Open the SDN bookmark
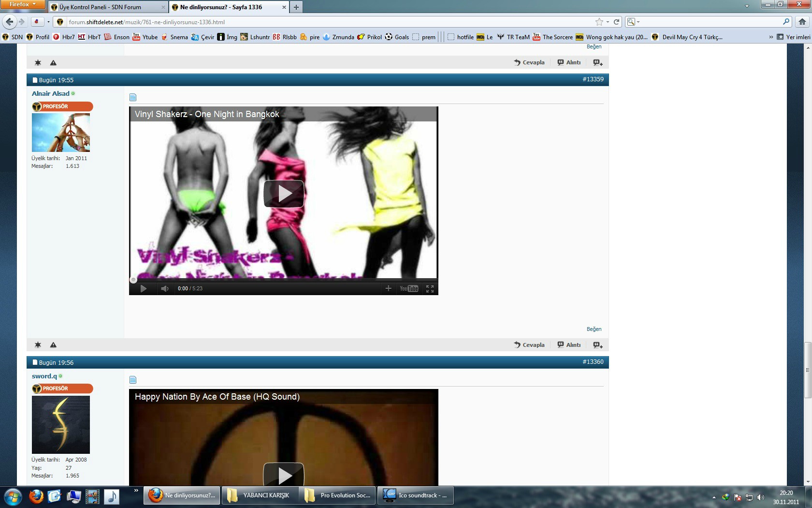812x508 pixels. (13, 37)
